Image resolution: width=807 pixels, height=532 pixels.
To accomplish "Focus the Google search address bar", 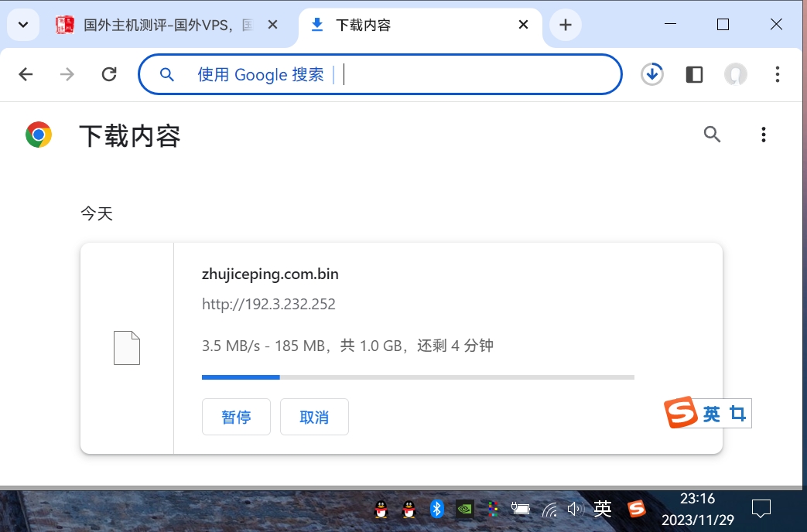I will pyautogui.click(x=380, y=74).
